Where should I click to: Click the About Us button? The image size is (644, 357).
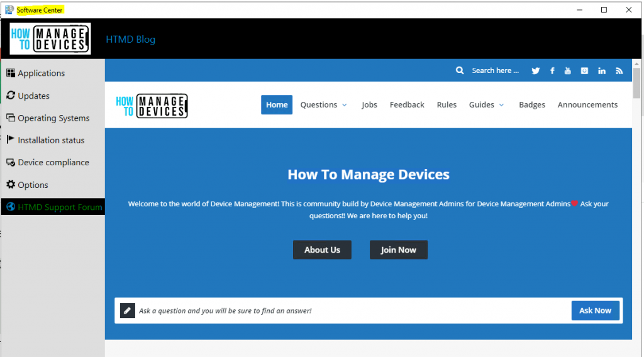click(322, 250)
